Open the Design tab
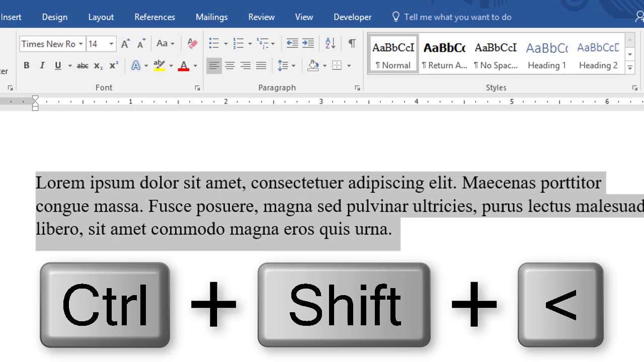Image resolution: width=644 pixels, height=362 pixels. pos(55,17)
